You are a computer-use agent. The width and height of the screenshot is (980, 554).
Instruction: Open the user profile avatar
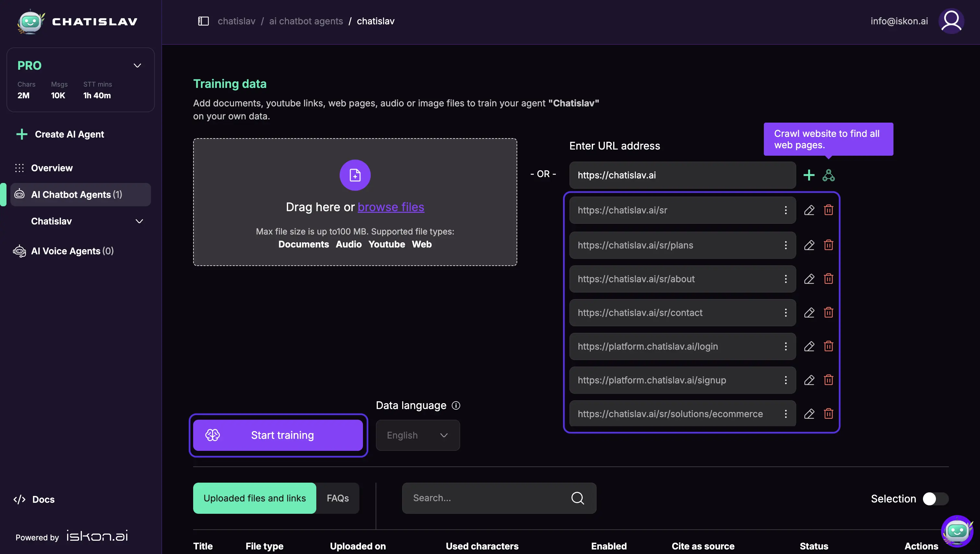point(951,21)
